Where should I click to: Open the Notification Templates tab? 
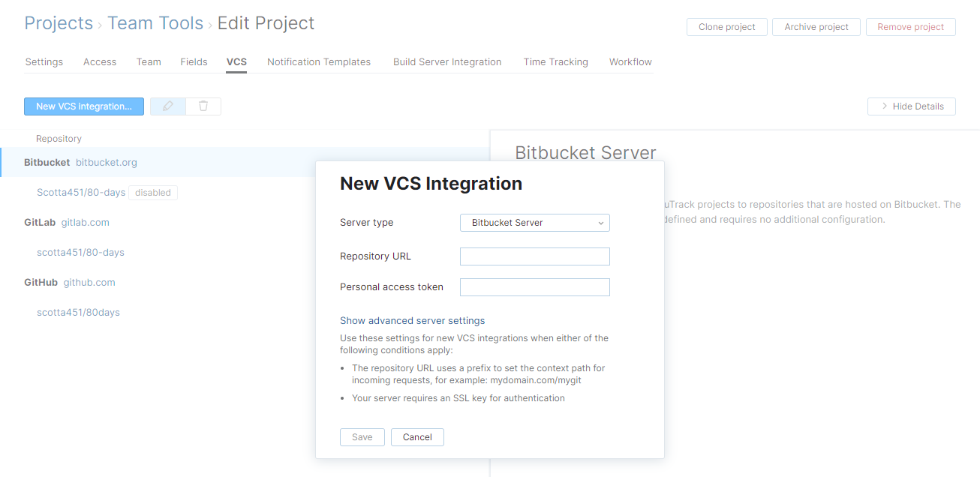318,61
